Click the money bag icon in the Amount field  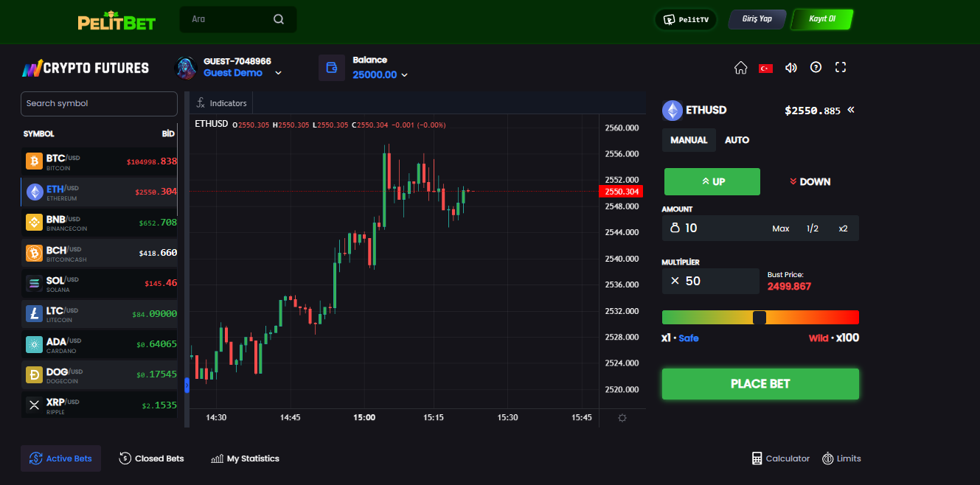tap(675, 228)
